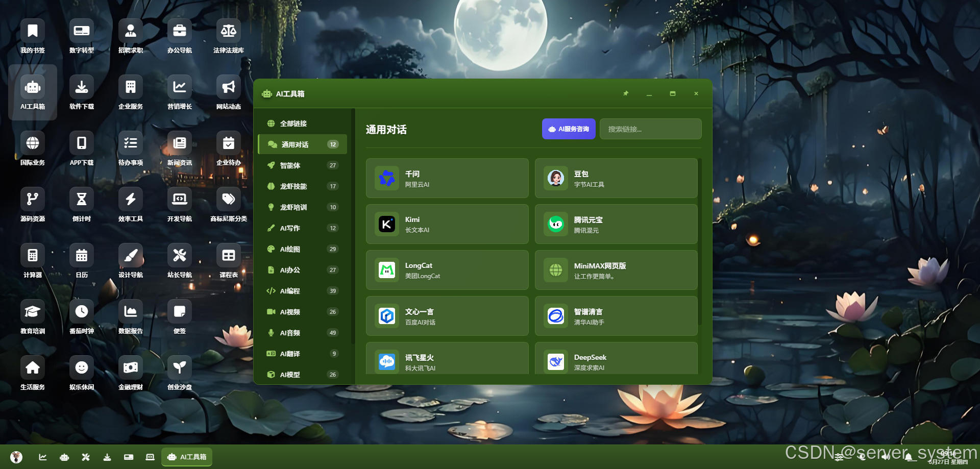Select the AI写作 category
The height and width of the screenshot is (469, 980).
click(x=302, y=228)
